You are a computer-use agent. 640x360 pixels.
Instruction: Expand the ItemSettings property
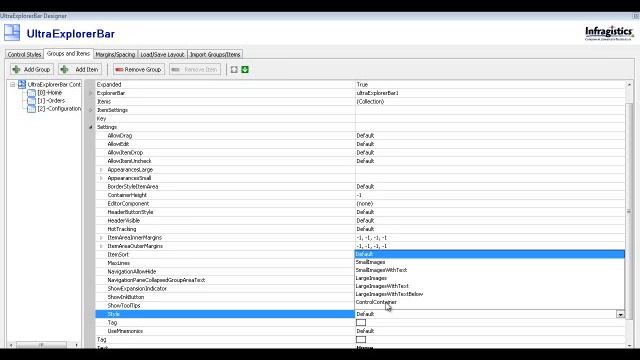(x=91, y=110)
